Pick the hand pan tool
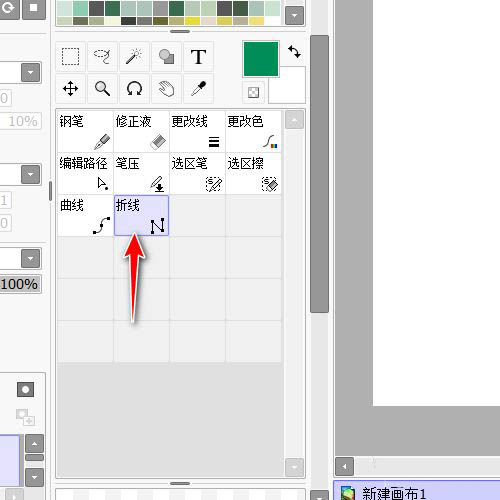500x500 pixels. 166,89
